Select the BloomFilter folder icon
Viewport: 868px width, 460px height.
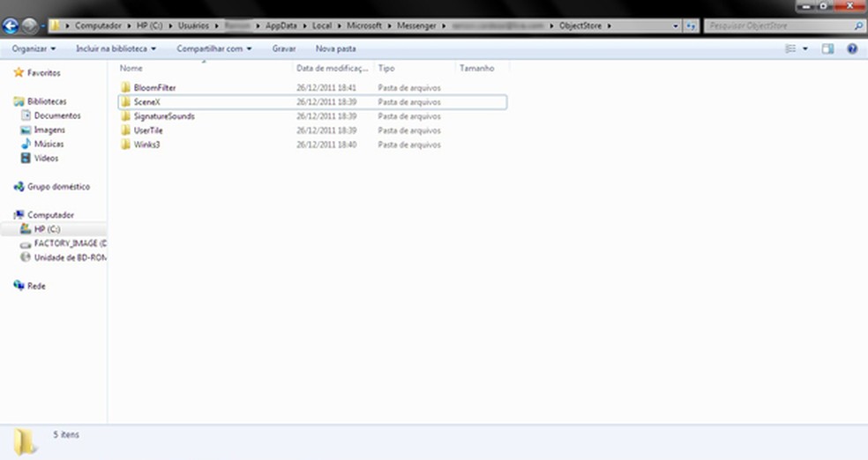(125, 87)
